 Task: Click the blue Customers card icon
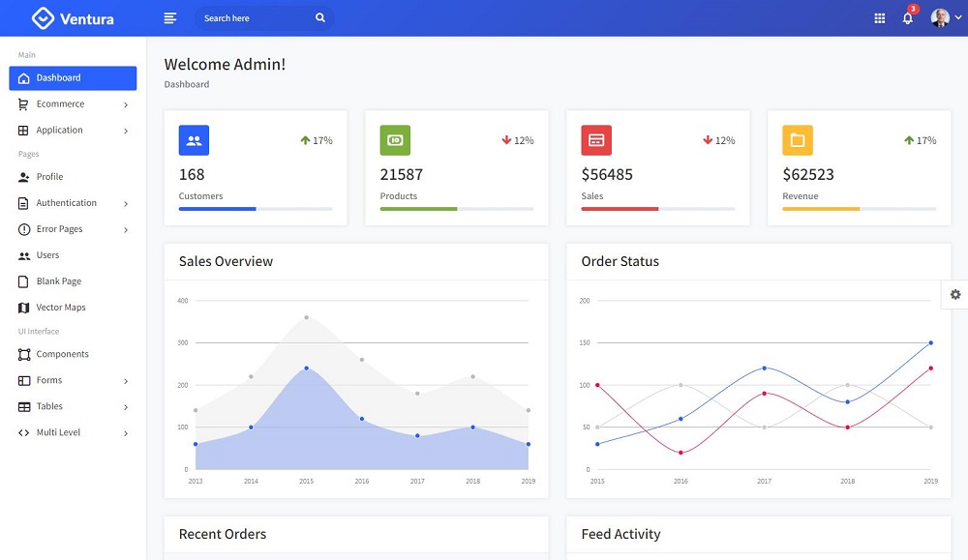(194, 140)
